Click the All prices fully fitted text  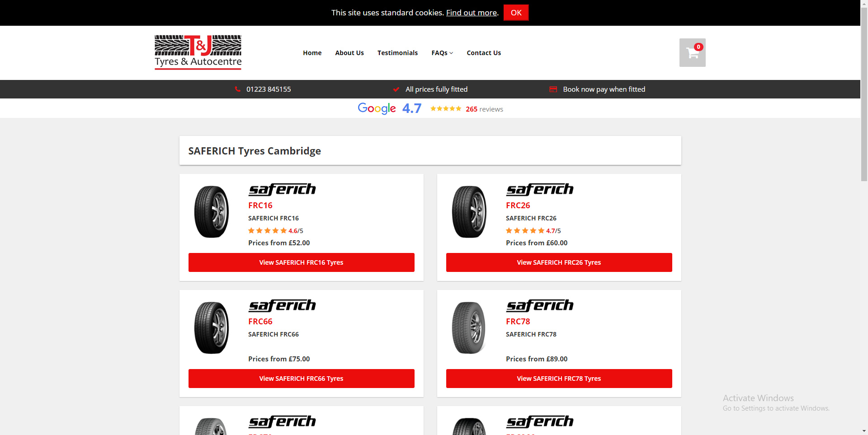click(x=437, y=89)
